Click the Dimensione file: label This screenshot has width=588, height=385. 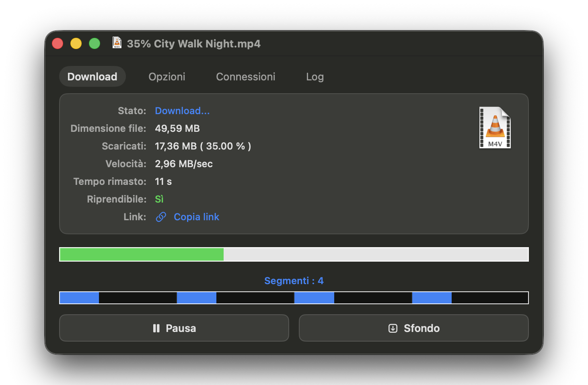(x=108, y=129)
